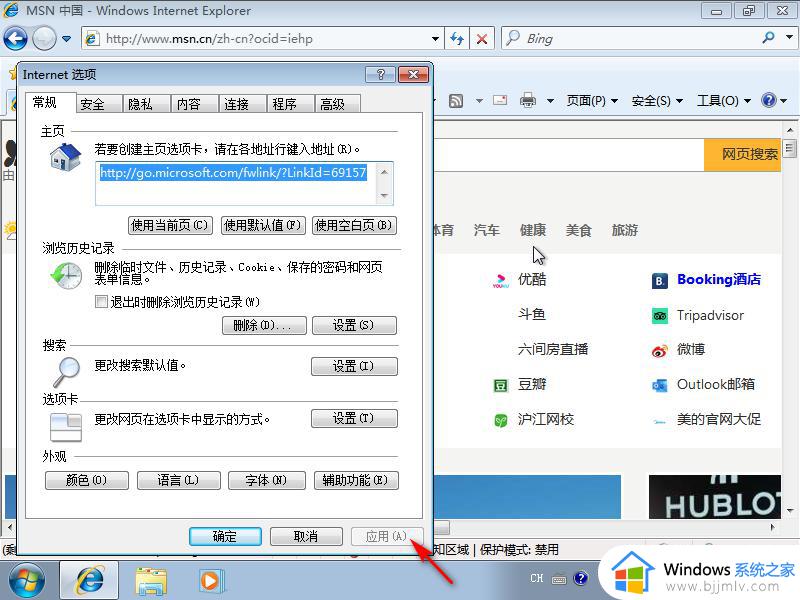Image resolution: width=800 pixels, height=600 pixels.
Task: Click the 沪江网校 icon
Action: tap(501, 420)
